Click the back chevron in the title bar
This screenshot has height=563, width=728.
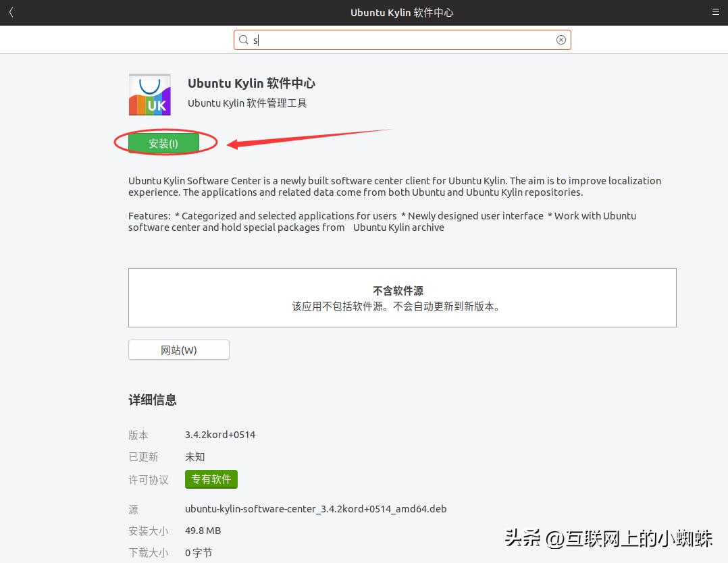10,12
